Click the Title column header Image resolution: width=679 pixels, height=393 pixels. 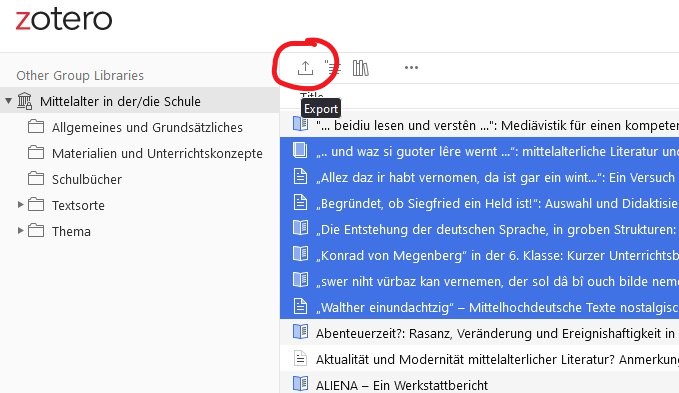point(312,96)
